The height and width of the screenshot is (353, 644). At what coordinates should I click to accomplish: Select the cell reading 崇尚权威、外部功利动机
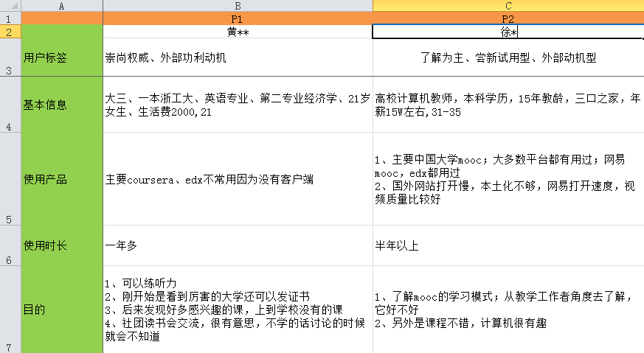[237, 57]
